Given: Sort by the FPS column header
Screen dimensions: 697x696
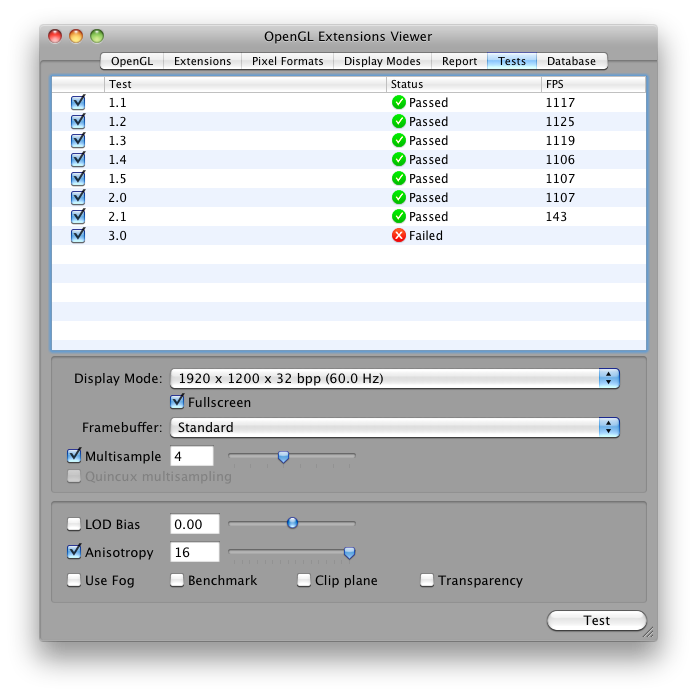Looking at the screenshot, I should click(593, 84).
